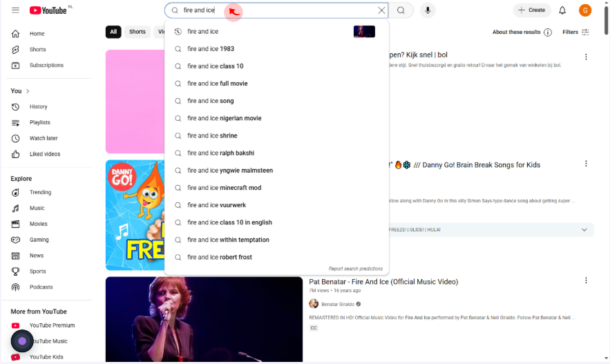Start voice search with microphone

(x=428, y=10)
